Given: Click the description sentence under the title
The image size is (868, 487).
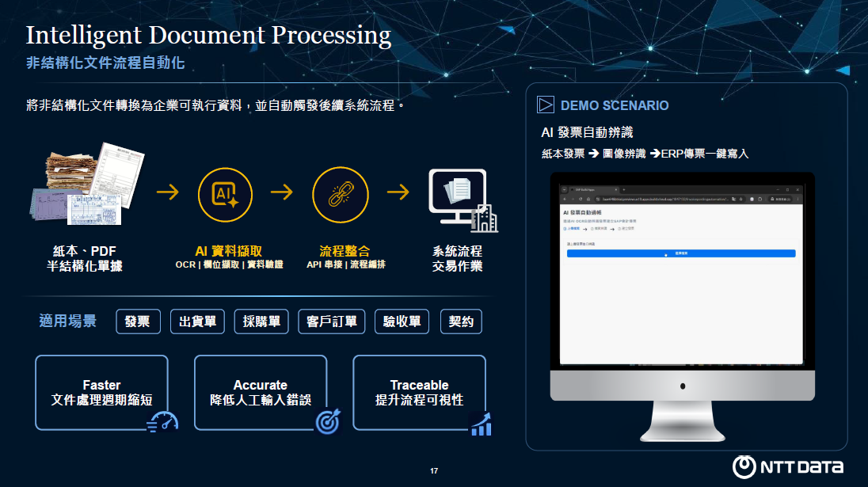Looking at the screenshot, I should point(215,105).
